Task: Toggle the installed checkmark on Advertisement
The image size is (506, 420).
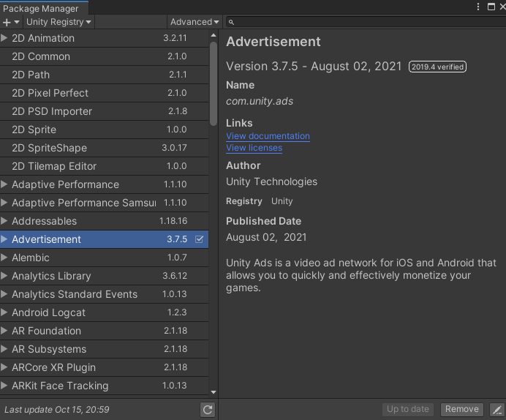Action: pyautogui.click(x=200, y=239)
